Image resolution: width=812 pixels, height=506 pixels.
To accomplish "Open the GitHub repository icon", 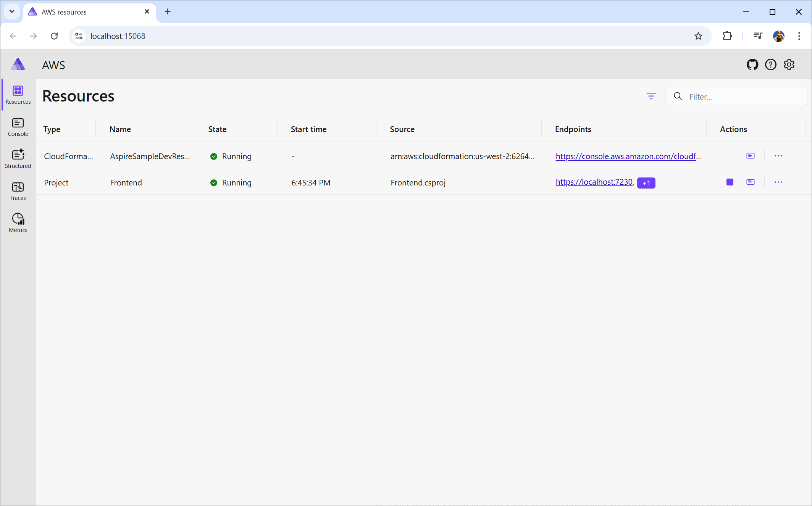I will (752, 65).
